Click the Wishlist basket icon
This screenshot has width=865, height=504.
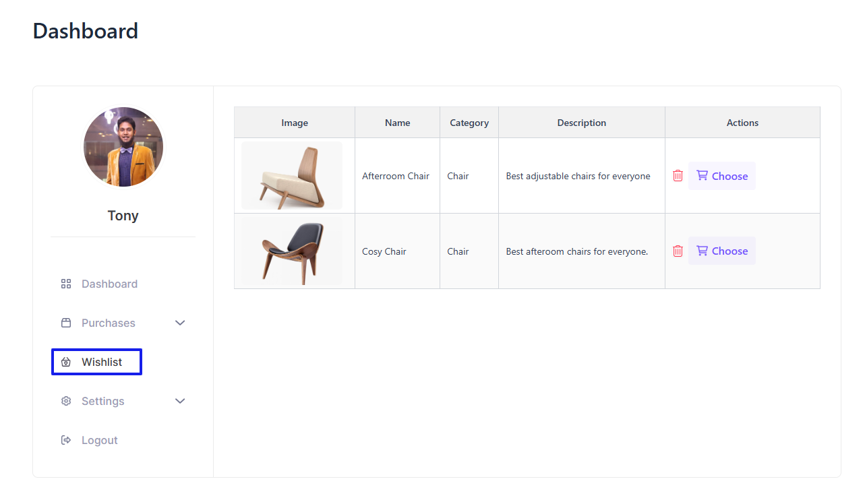[66, 363]
